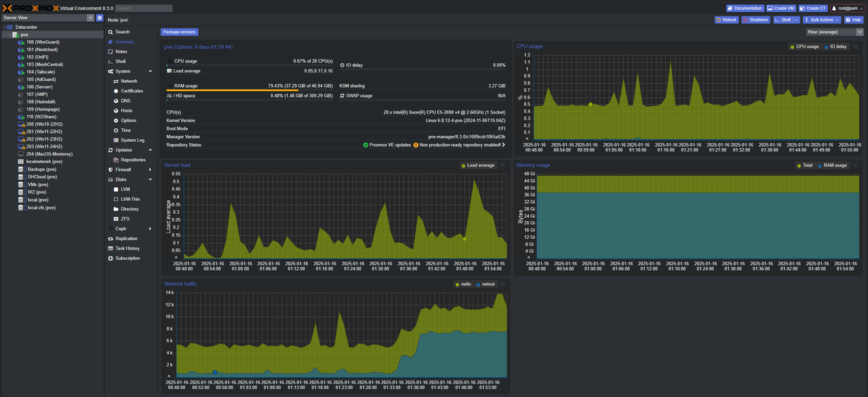The height and width of the screenshot is (397, 868).
Task: Select the local-zfs (pve) storage
Action: pyautogui.click(x=37, y=208)
